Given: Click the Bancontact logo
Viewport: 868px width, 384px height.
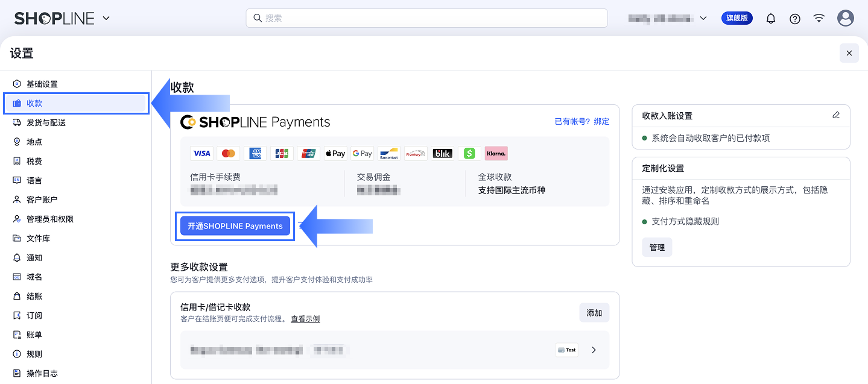Looking at the screenshot, I should click(389, 153).
